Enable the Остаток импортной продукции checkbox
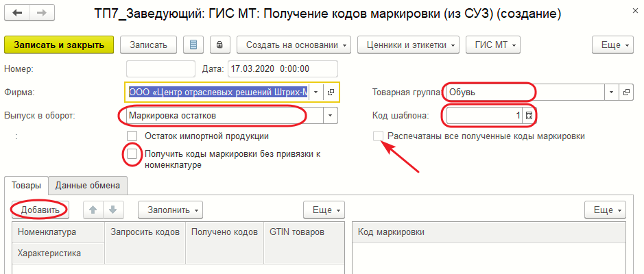This screenshot has height=274, width=644. (132, 136)
